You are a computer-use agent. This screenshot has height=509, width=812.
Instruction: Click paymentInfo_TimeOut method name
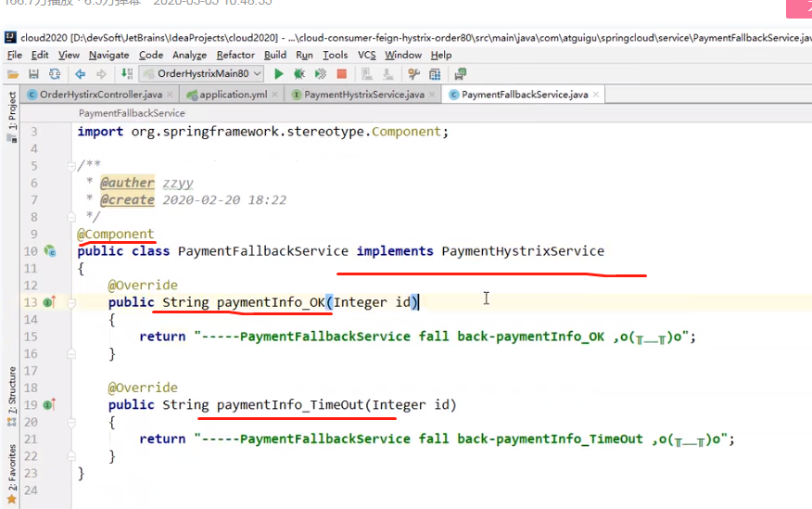pyautogui.click(x=290, y=404)
